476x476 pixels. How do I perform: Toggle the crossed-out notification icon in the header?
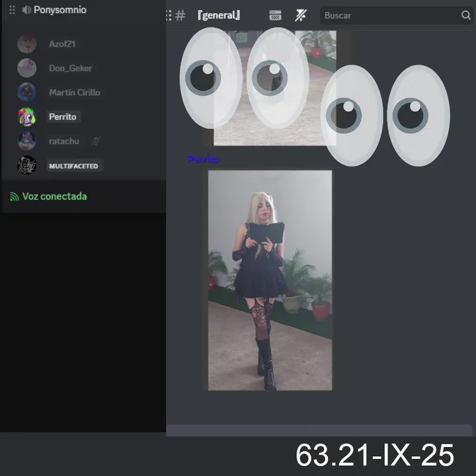click(301, 15)
